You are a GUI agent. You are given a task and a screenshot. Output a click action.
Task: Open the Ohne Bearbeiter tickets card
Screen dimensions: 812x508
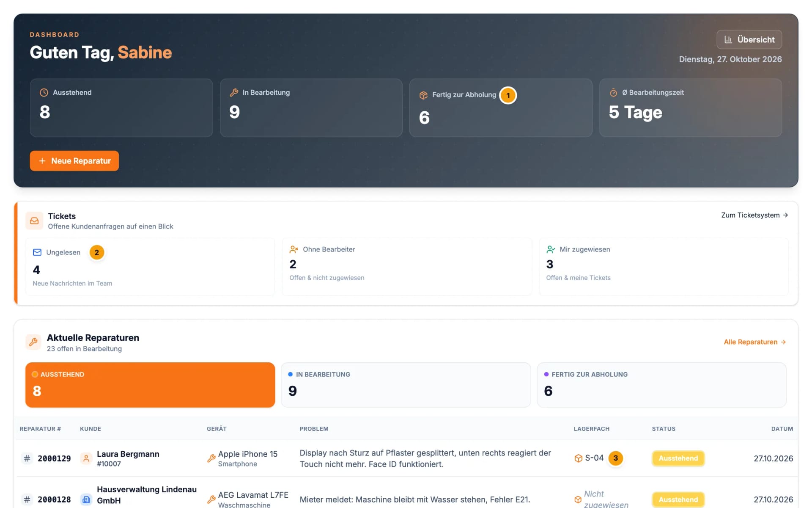[x=407, y=267]
